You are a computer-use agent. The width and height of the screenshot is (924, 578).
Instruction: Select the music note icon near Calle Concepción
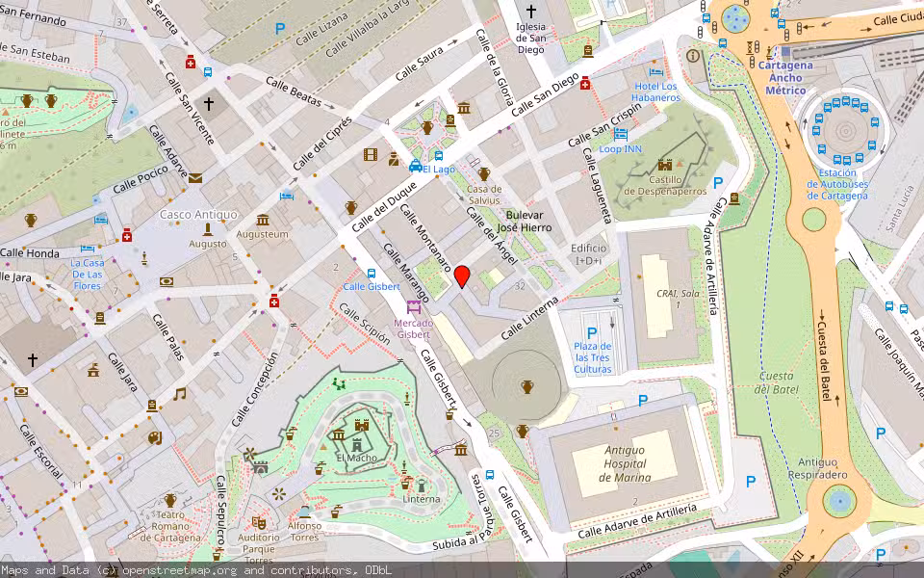point(178,393)
